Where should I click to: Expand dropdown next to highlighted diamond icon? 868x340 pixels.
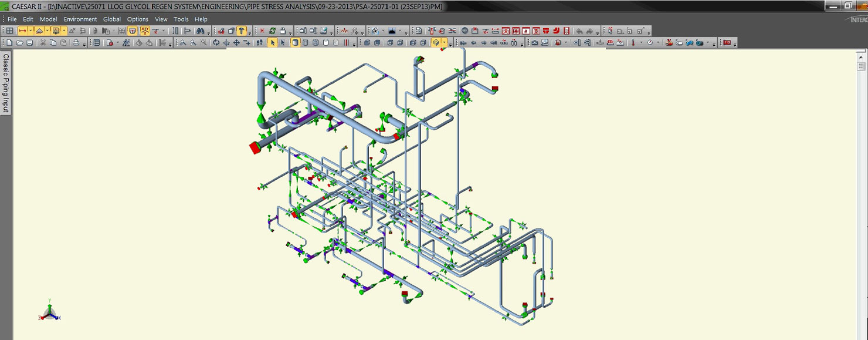tap(444, 43)
